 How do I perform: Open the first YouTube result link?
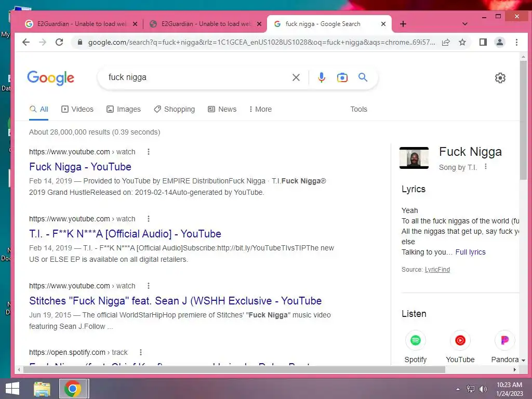[x=80, y=167]
